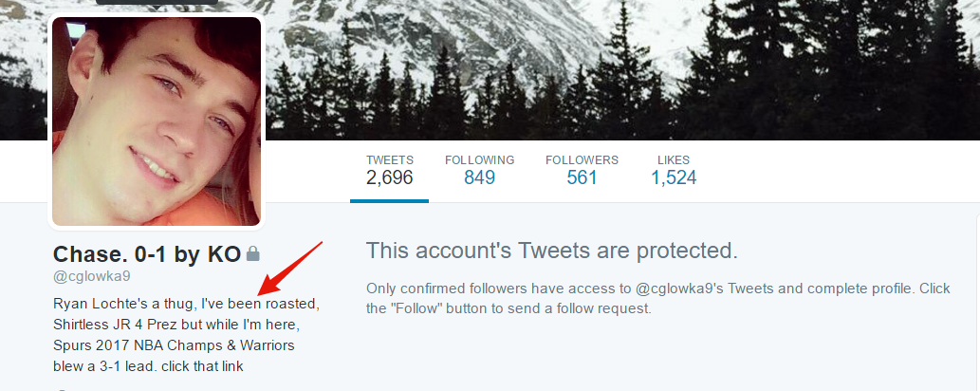Click the snowy mountain header banner
Viewport: 980px width, 391px height.
(619, 69)
